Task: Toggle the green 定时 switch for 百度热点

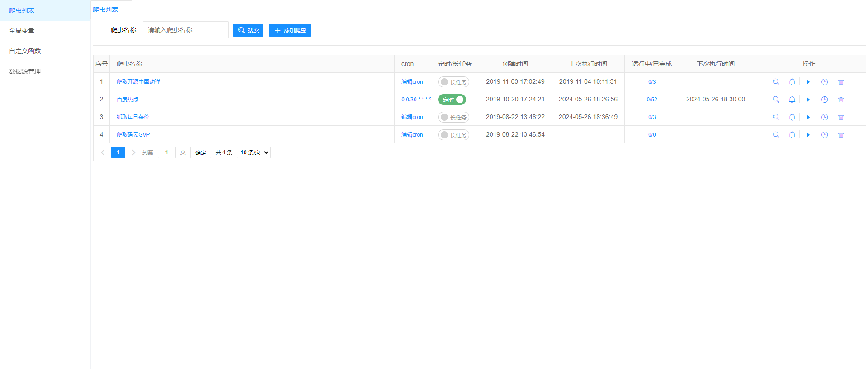Action: pos(452,100)
